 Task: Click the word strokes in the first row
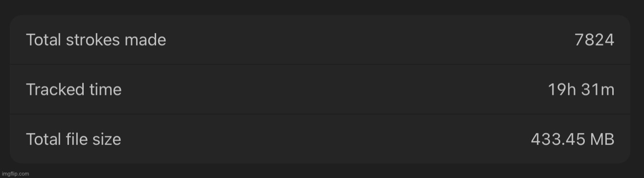coord(93,40)
